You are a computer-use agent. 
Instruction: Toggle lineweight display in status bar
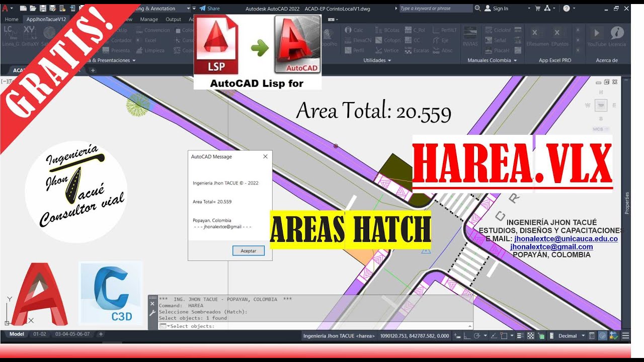(520, 336)
